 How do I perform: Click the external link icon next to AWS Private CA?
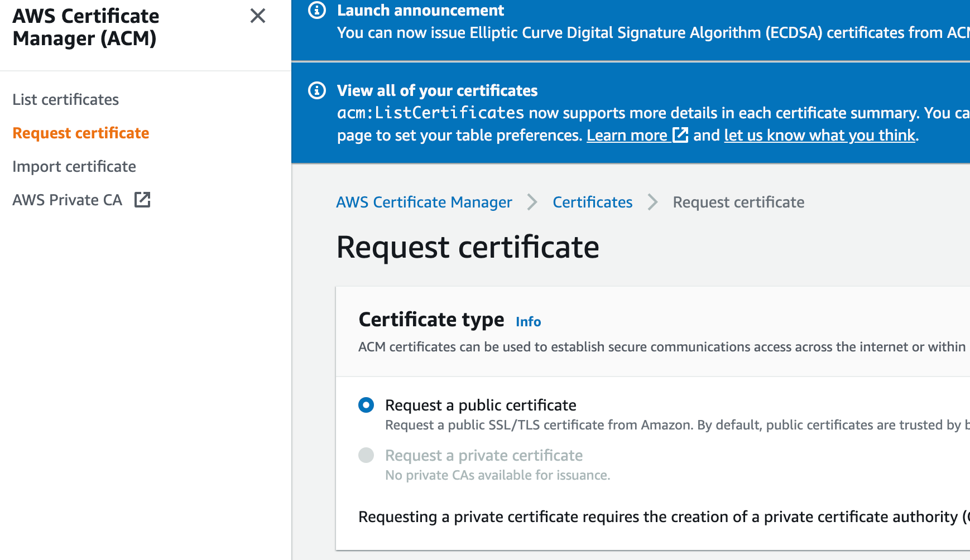pos(142,199)
